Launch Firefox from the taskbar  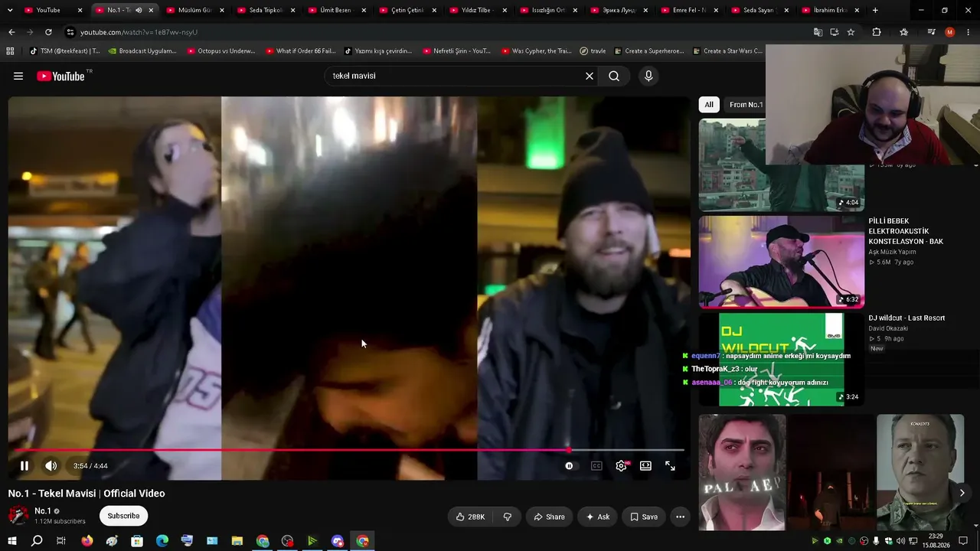87,541
